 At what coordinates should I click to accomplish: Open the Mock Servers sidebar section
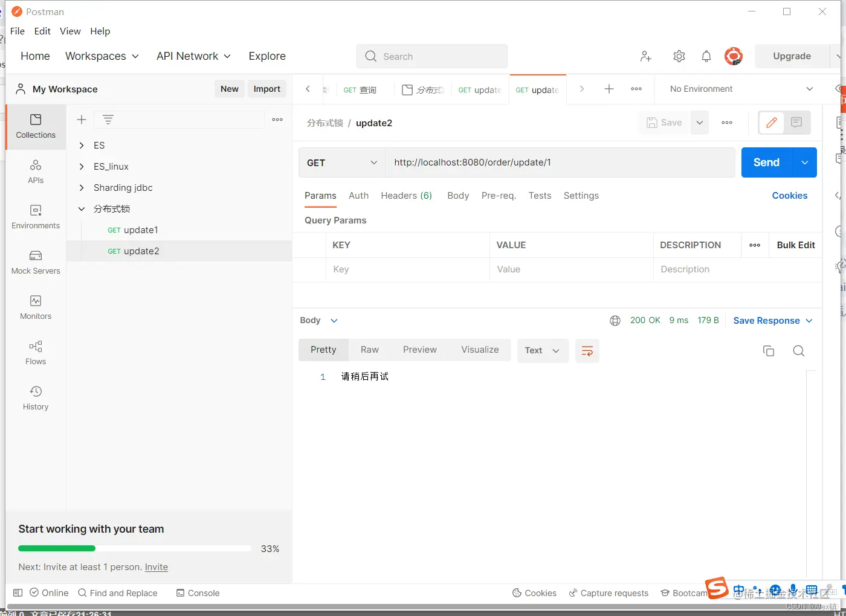pyautogui.click(x=36, y=262)
